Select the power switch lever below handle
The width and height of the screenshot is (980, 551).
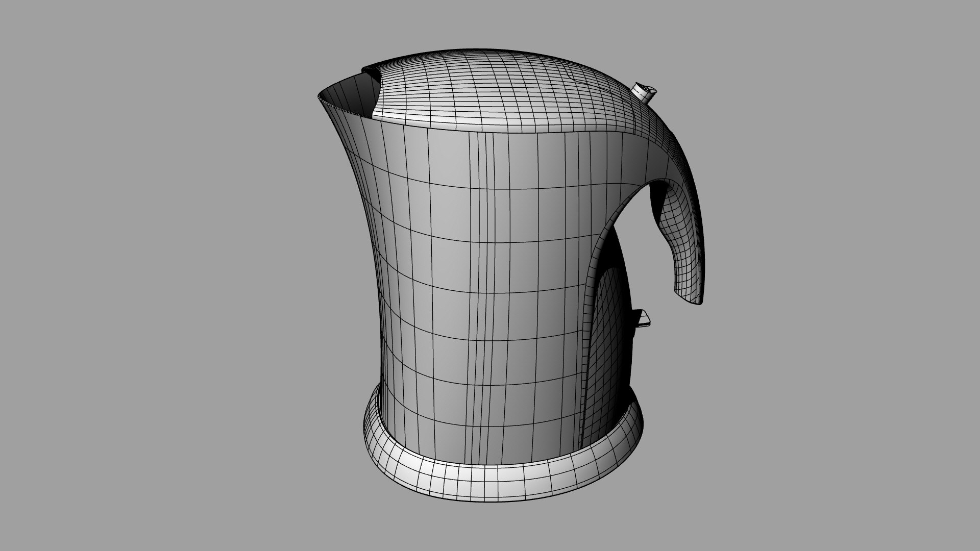(641, 317)
